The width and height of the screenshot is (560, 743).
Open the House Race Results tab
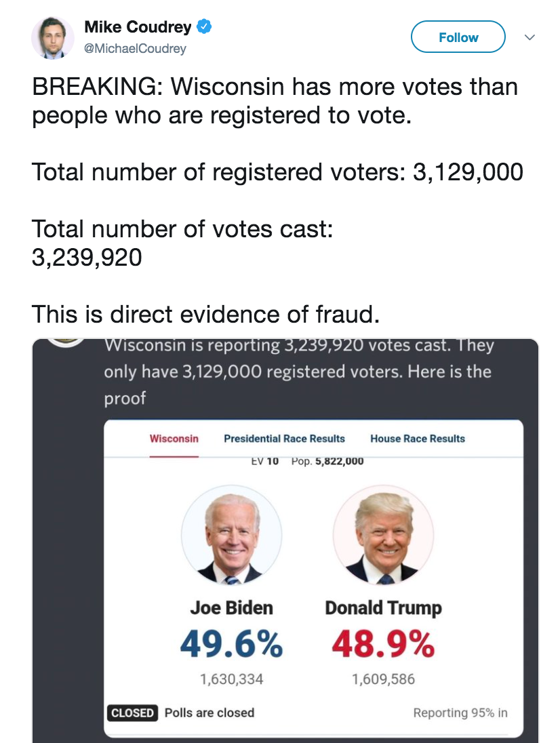click(418, 439)
